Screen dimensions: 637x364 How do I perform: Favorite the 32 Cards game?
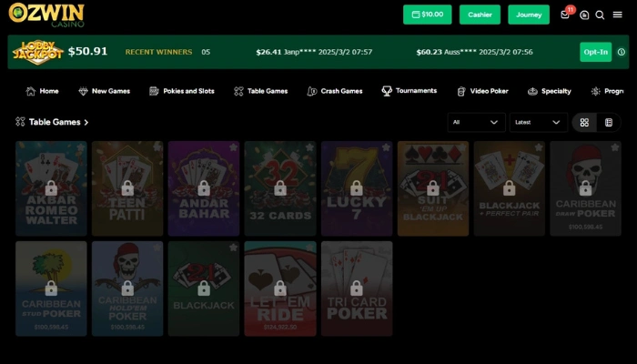pyautogui.click(x=309, y=147)
